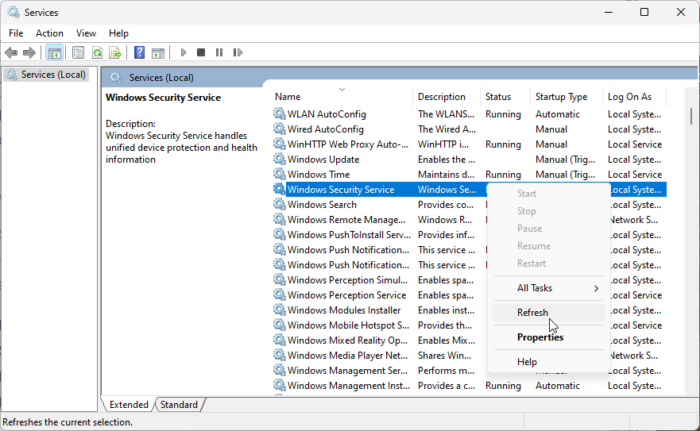This screenshot has height=431, width=700.
Task: Switch to the Extended tab
Action: click(129, 405)
